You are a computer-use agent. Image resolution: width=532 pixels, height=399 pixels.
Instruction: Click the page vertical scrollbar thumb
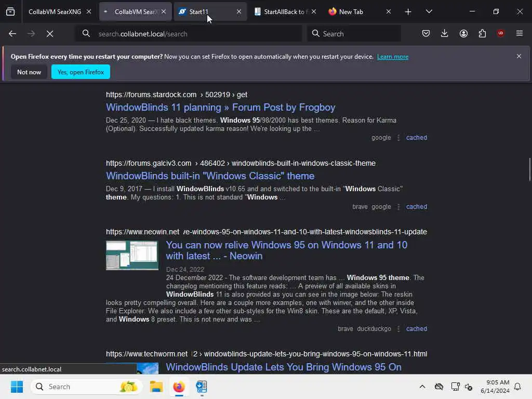click(529, 170)
